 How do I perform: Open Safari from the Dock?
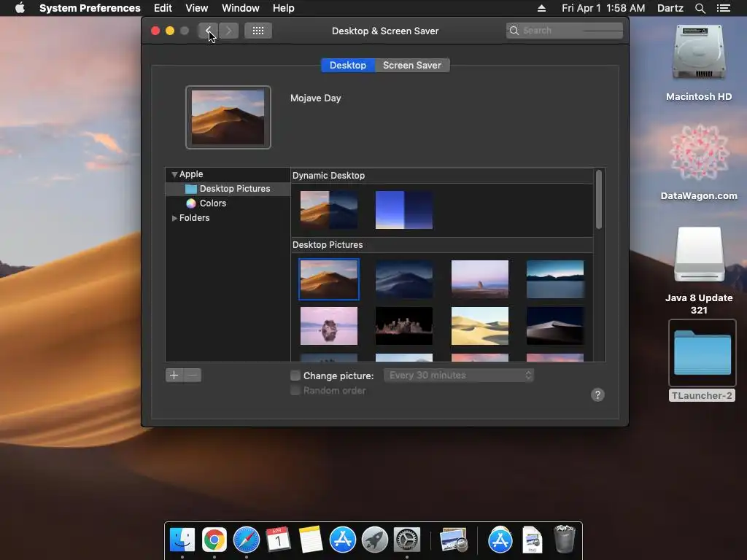247,540
